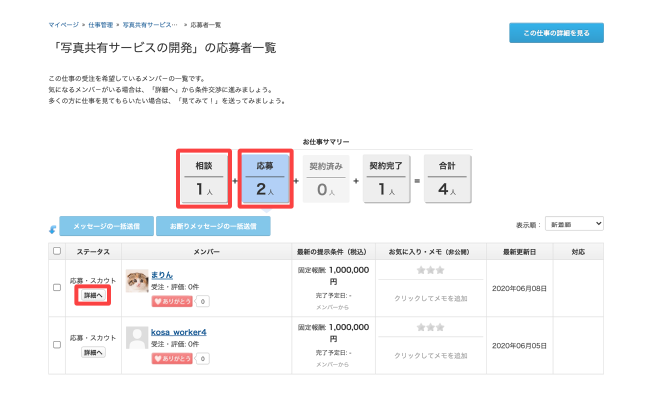652x400 pixels.
Task: Click まりん's cat avatar thumbnail
Action: tap(137, 280)
